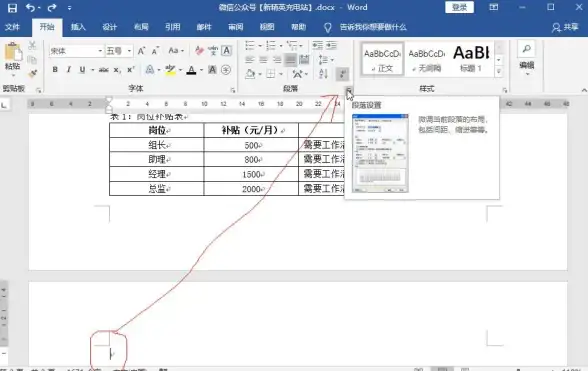Click the Paste clipboard icon

point(13,52)
